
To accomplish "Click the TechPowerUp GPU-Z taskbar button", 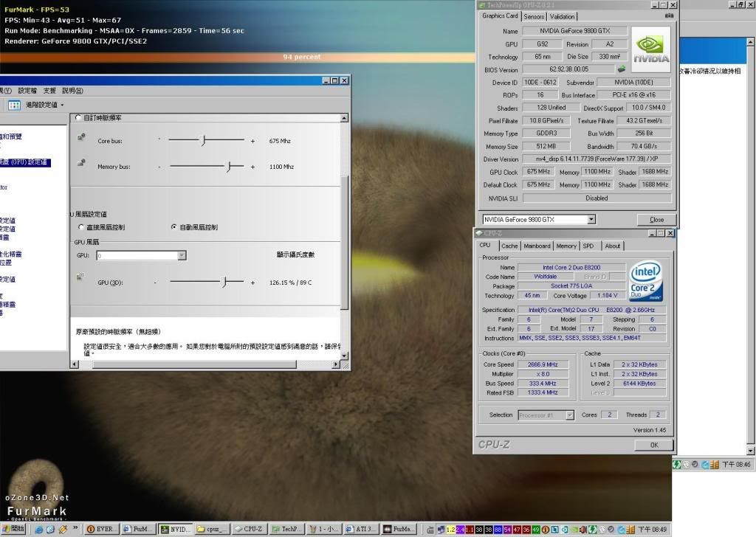I will tap(285, 529).
